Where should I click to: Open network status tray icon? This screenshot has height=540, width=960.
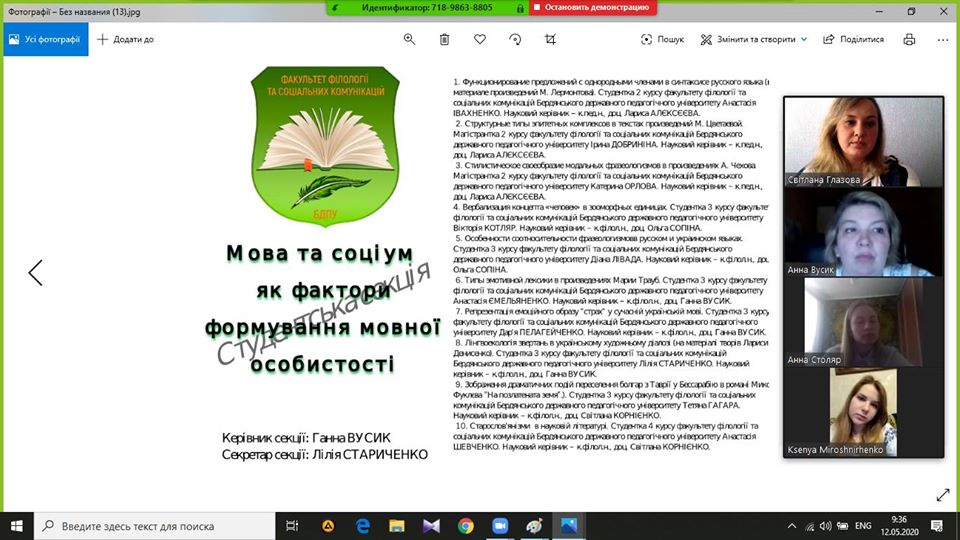(809, 526)
